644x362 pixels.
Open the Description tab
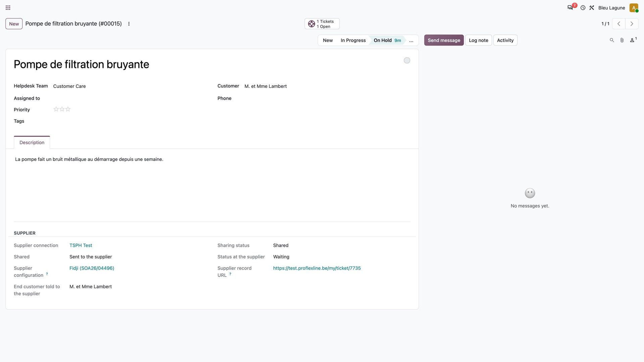pyautogui.click(x=32, y=142)
